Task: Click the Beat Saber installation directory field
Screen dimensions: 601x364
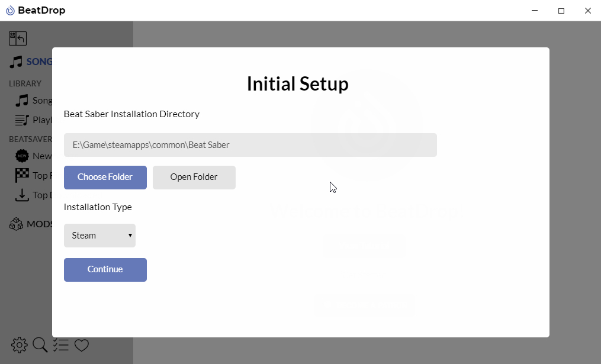Action: point(250,145)
